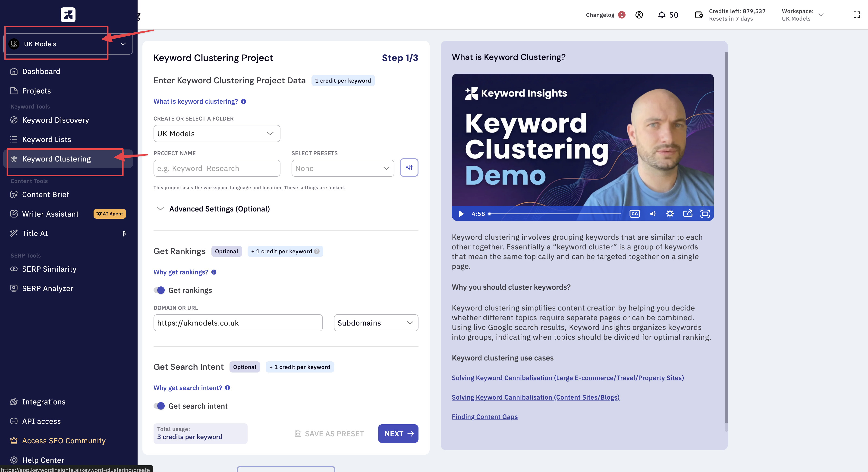The image size is (868, 472).
Task: Click the Project Name input field
Action: click(217, 168)
